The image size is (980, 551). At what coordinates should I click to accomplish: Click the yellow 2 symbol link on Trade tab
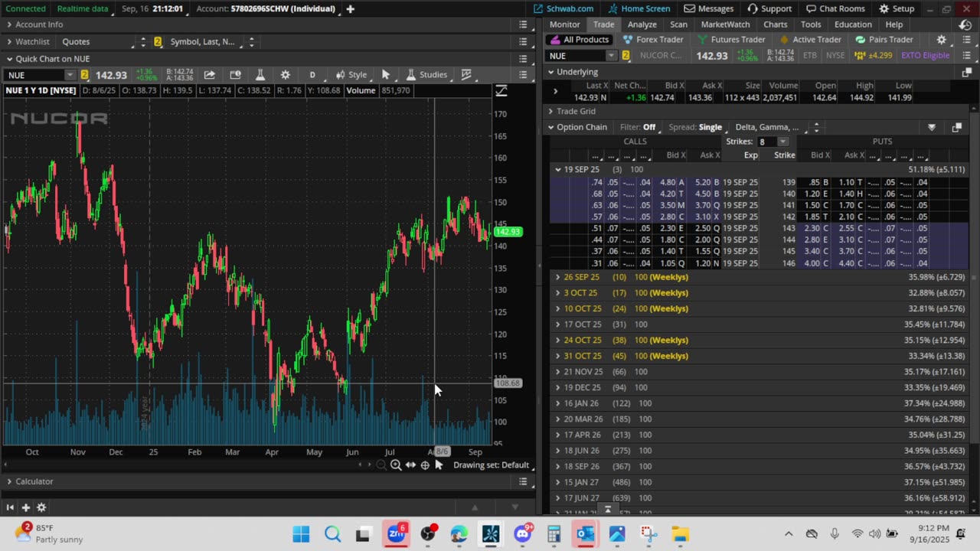click(x=626, y=55)
